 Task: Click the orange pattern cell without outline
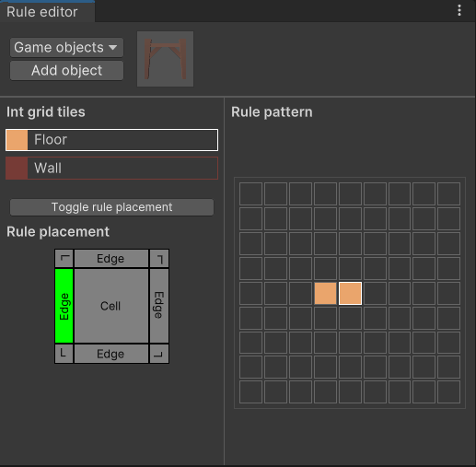[x=325, y=294]
